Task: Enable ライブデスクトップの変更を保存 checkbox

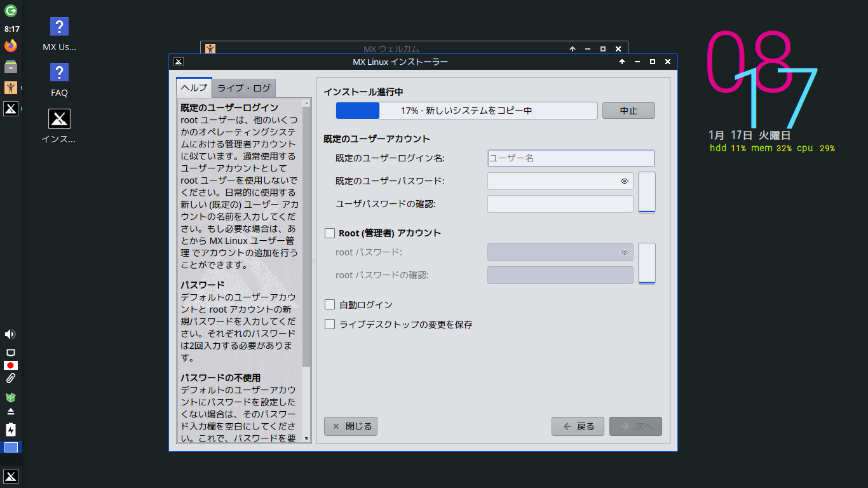Action: point(330,325)
